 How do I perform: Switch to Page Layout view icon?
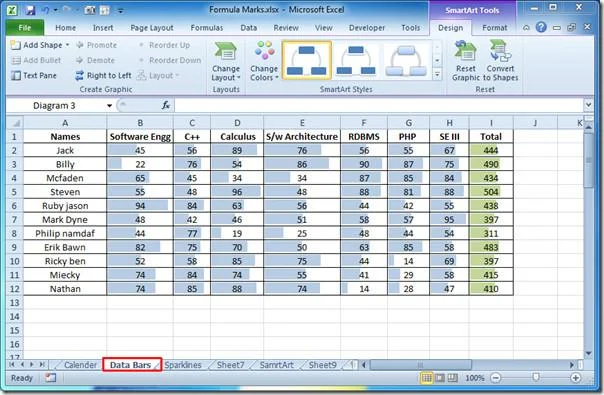tap(440, 378)
